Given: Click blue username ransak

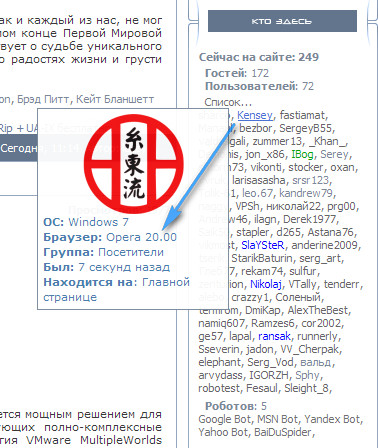Looking at the screenshot, I should tap(274, 336).
